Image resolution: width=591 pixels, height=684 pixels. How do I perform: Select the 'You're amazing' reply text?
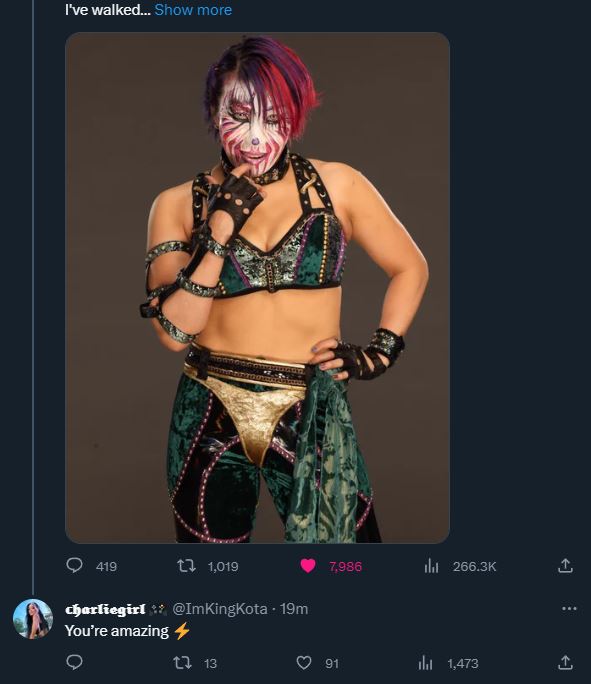(x=117, y=631)
